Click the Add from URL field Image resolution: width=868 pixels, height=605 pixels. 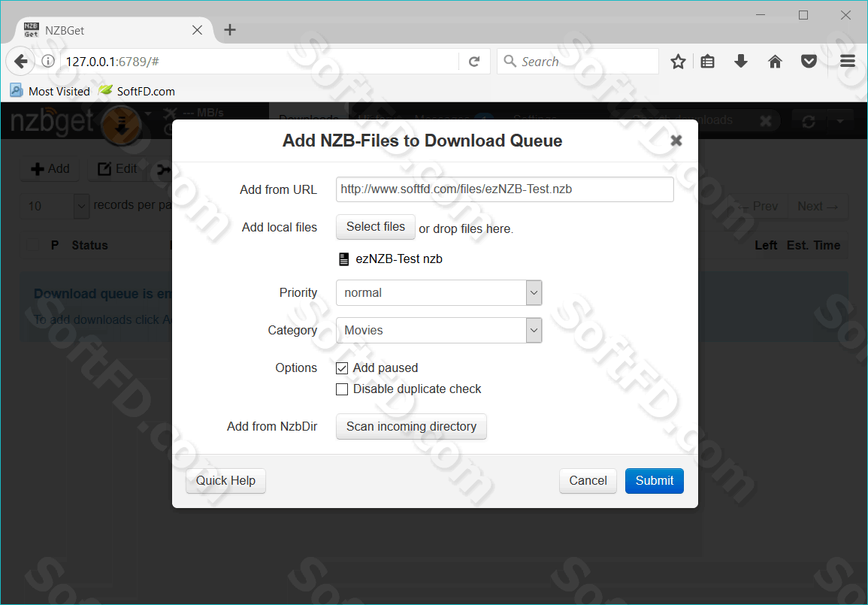click(x=504, y=189)
